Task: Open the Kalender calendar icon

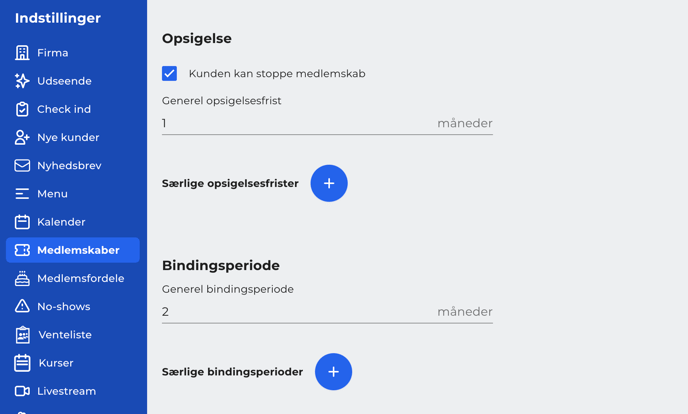Action: coord(22,222)
